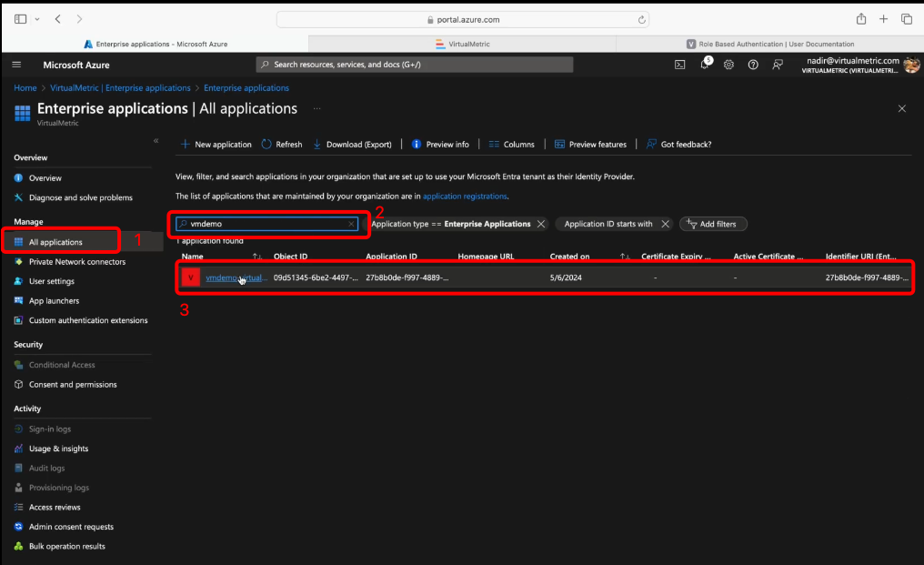Screen dimensions: 924x565
Task: Switch to Role Based Authentication documentation tab
Action: click(x=769, y=44)
